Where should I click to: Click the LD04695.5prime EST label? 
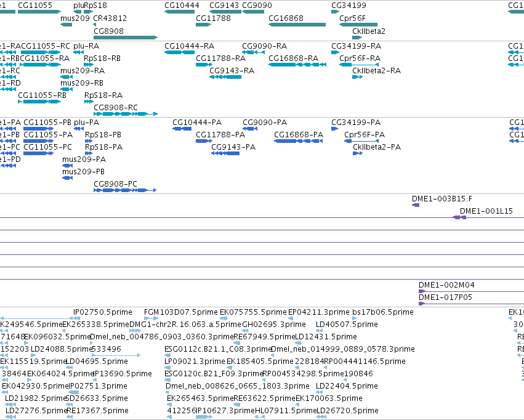point(97,361)
